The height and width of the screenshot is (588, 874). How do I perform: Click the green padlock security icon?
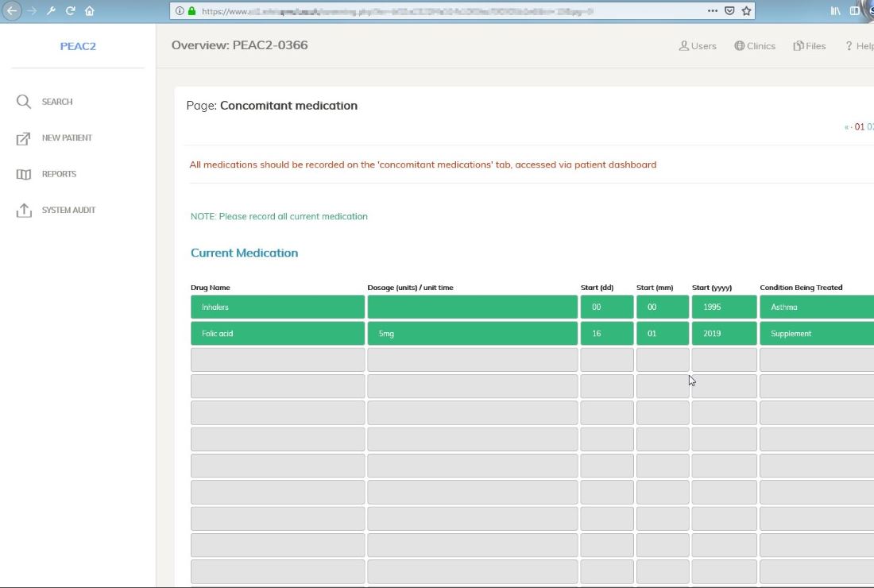pos(191,10)
